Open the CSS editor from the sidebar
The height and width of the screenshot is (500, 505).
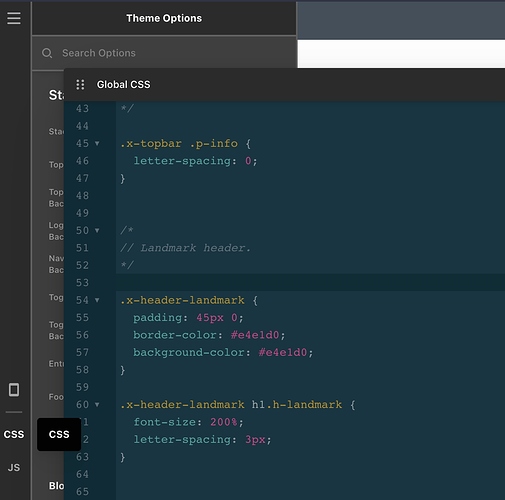(14, 434)
